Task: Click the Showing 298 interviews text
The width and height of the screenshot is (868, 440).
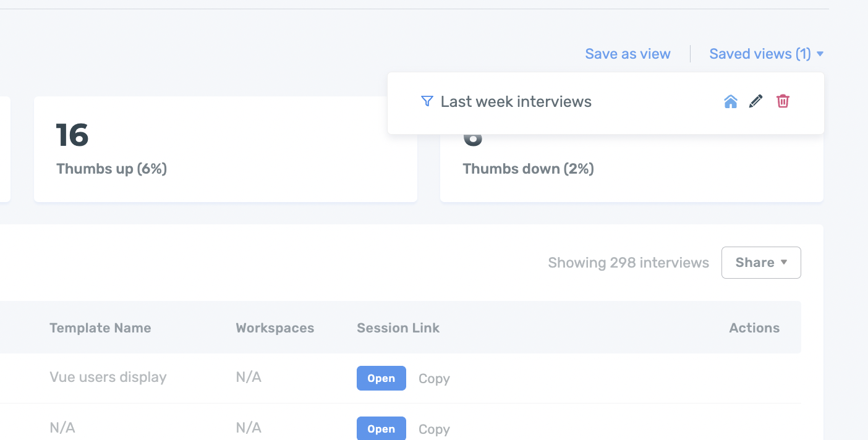Action: click(628, 263)
